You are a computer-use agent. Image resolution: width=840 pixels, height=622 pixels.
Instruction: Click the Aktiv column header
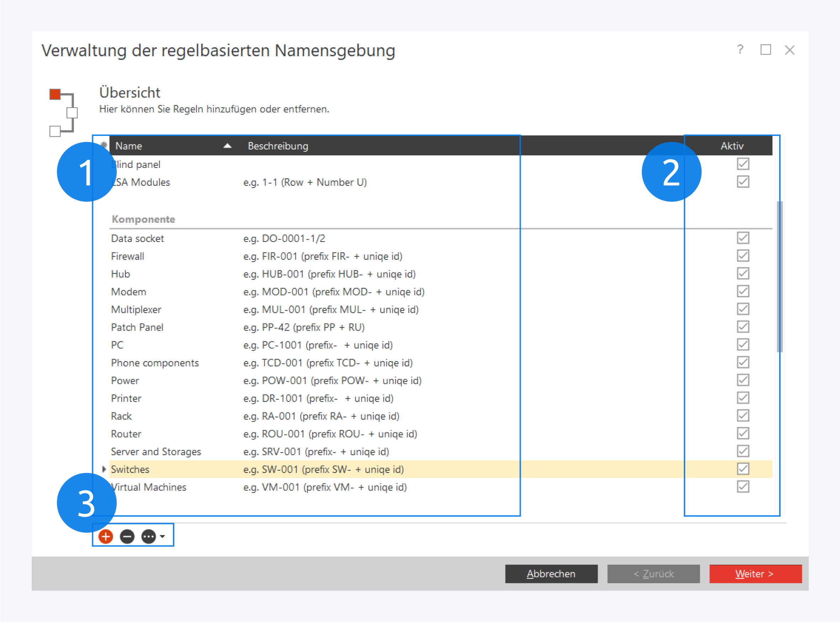731,146
